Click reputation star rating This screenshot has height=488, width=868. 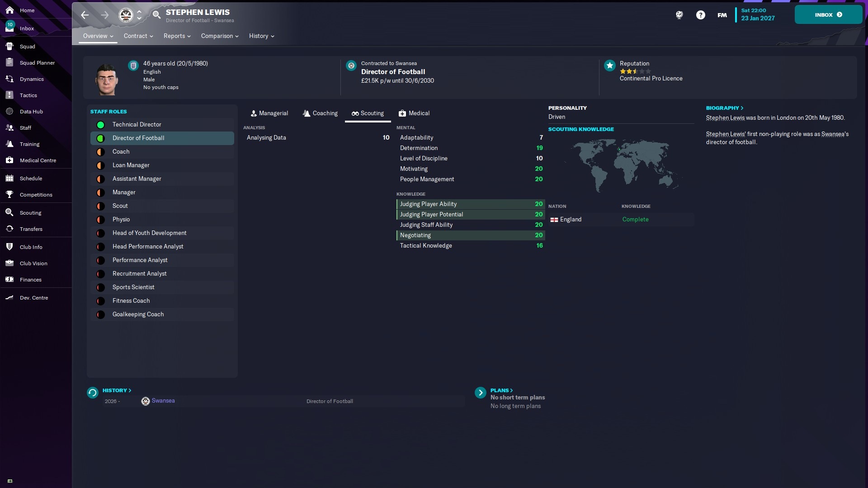pos(635,71)
